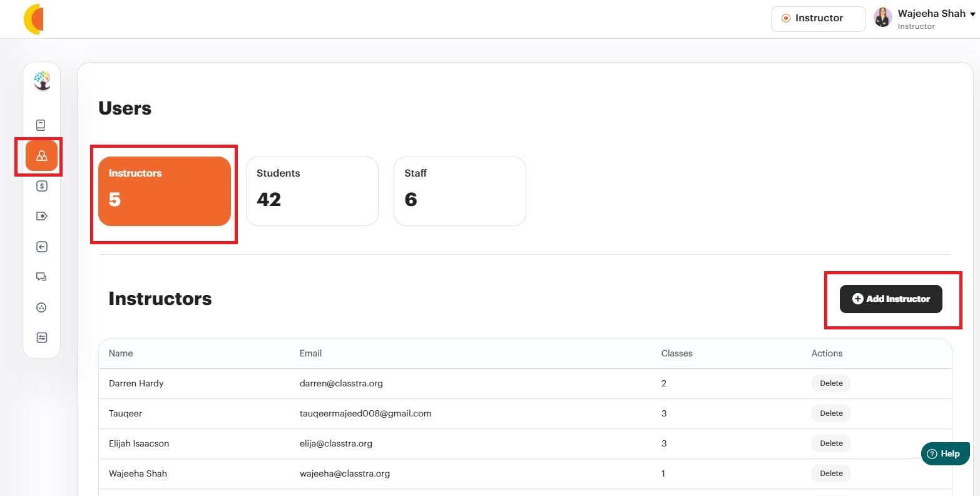The width and height of the screenshot is (980, 496).
Task: Click the Instructor role switch button
Action: [x=819, y=18]
